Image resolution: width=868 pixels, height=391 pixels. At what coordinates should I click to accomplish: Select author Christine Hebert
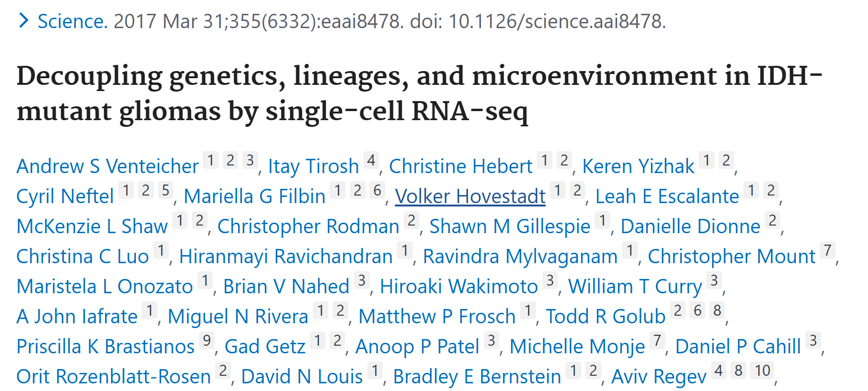click(460, 166)
